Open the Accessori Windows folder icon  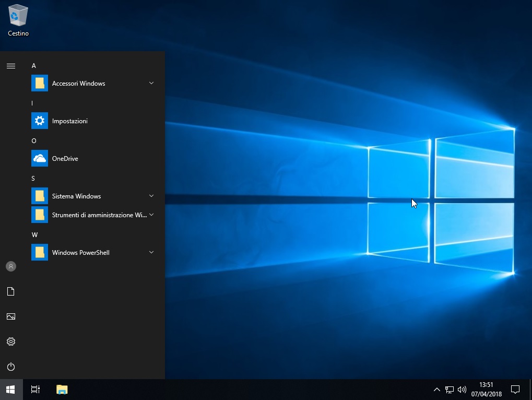[40, 83]
